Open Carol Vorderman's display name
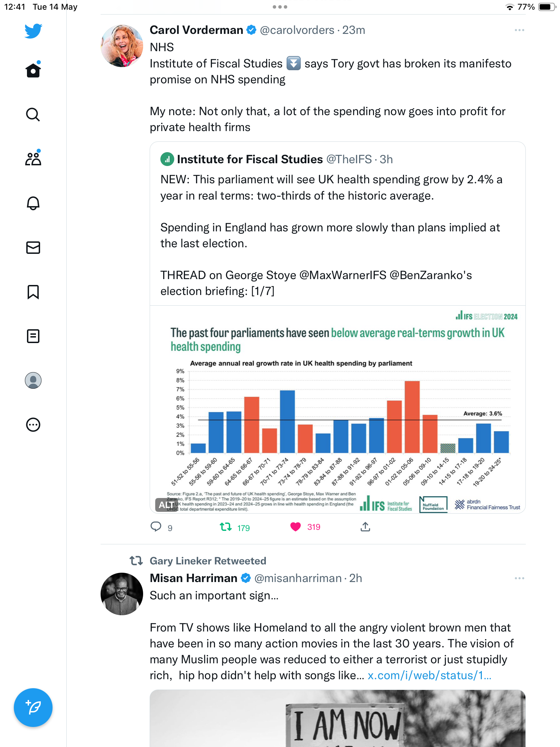This screenshot has height=747, width=560. tap(196, 30)
